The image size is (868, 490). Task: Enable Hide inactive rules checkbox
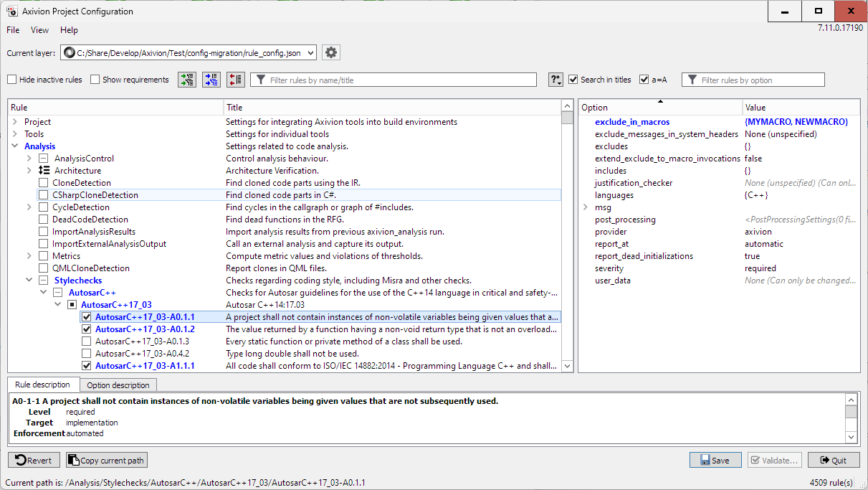click(11, 80)
